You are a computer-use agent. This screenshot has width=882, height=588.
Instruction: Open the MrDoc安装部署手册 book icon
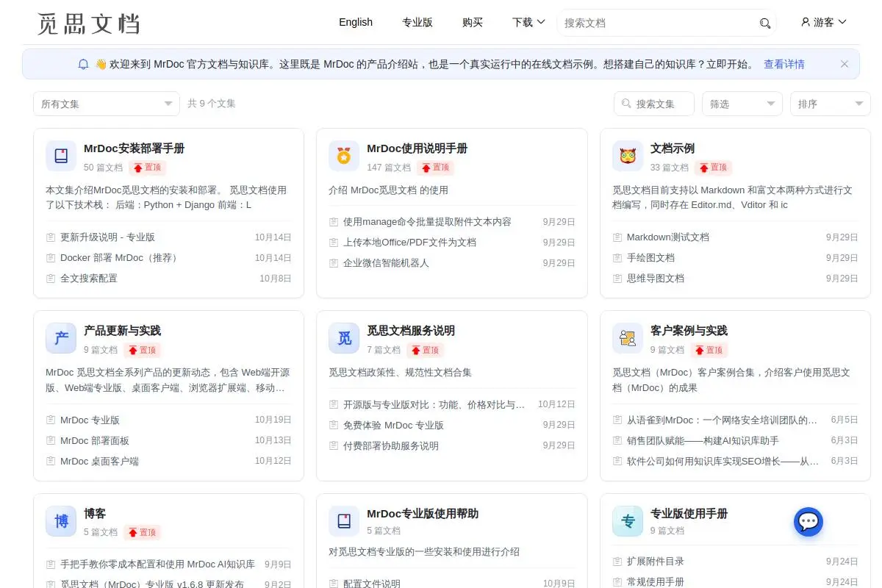tap(61, 156)
